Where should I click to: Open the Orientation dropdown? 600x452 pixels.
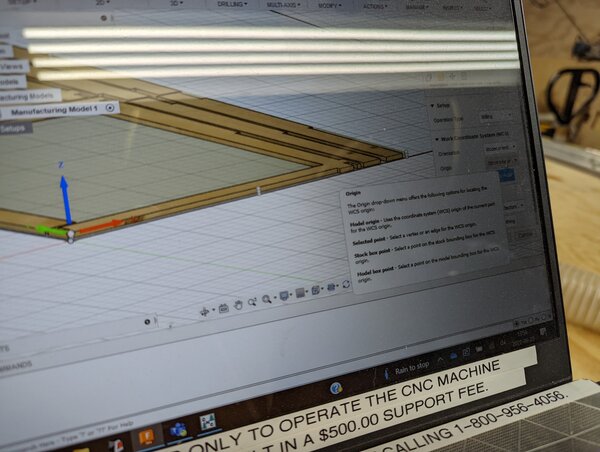pos(501,148)
